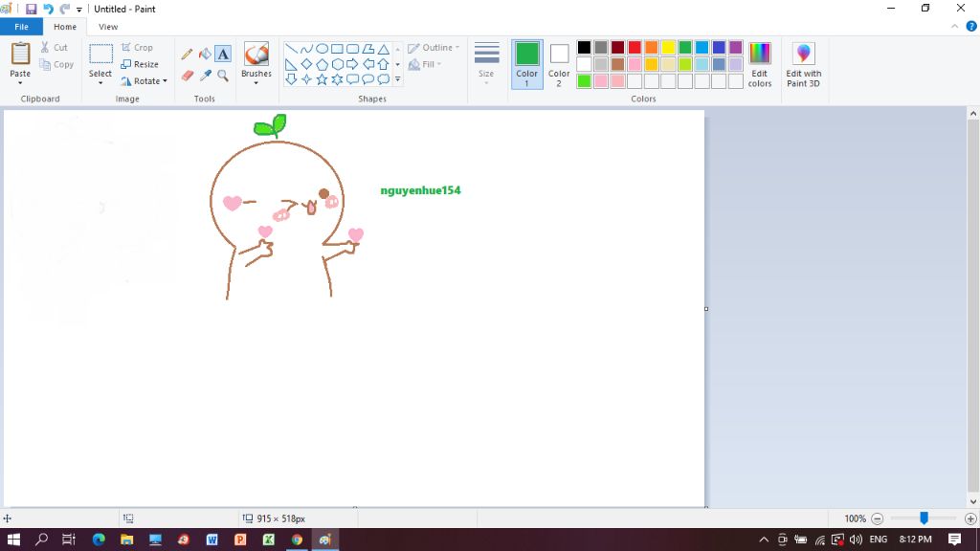Choose the Right arrow shape
This screenshot has width=980, height=551.
click(352, 64)
